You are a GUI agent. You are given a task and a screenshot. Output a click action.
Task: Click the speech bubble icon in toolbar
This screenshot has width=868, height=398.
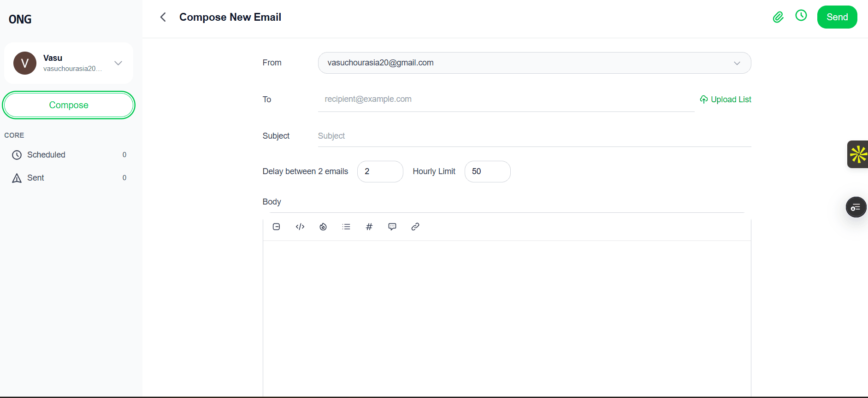(x=392, y=227)
